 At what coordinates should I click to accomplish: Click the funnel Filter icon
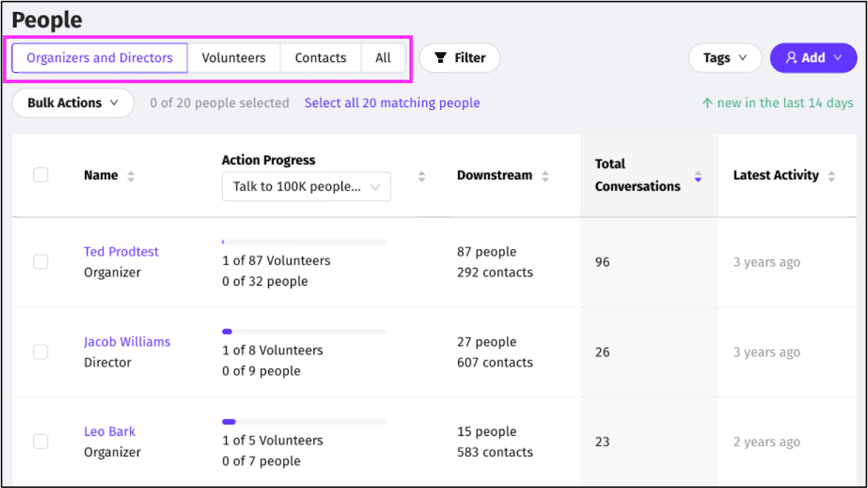click(x=440, y=58)
